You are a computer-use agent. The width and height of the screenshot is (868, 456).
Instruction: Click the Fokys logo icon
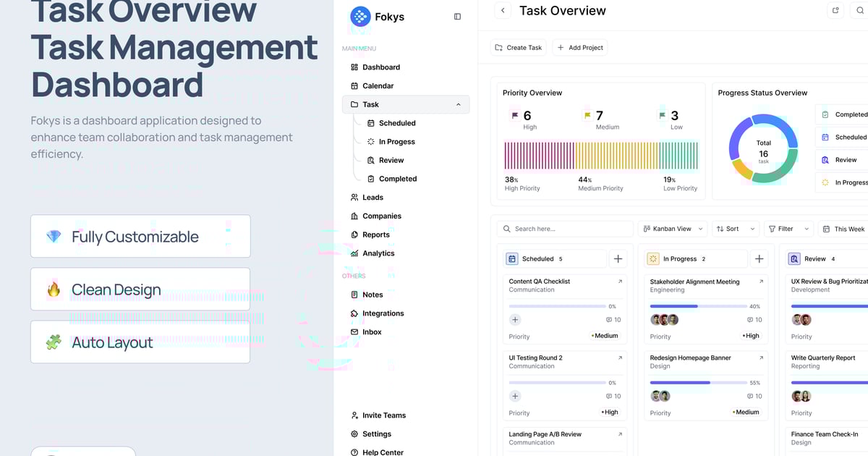[x=360, y=17]
